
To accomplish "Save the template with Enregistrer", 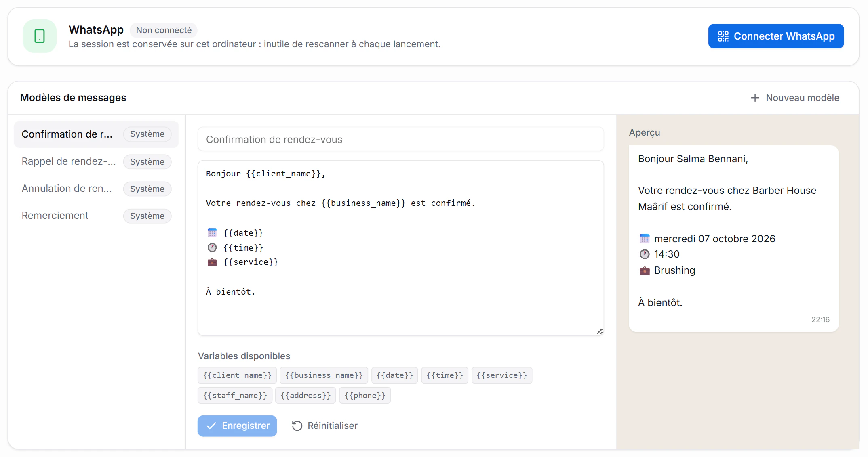I will (237, 426).
